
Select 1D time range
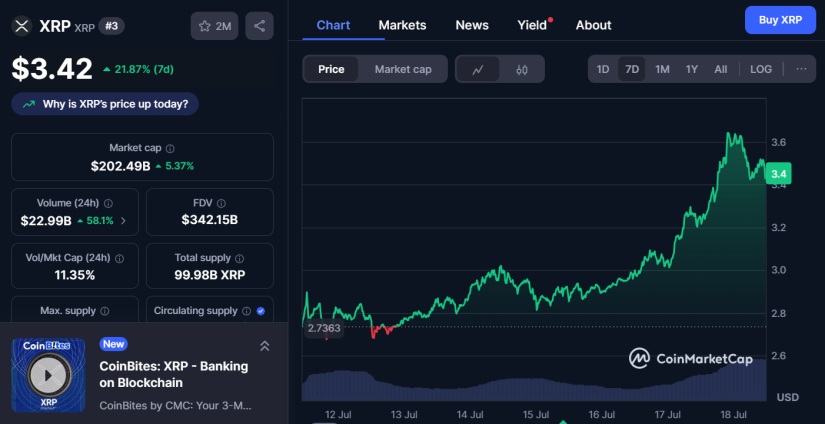(x=602, y=69)
